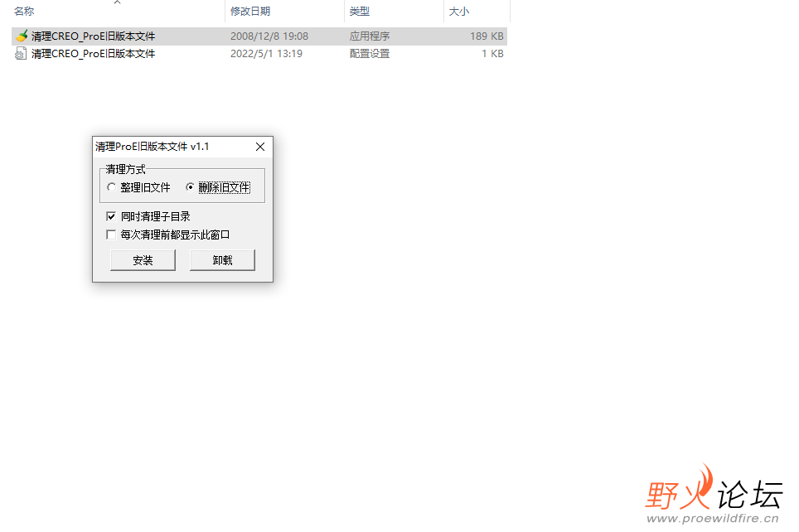The image size is (799, 532).
Task: Close the 清理ProE旧版本文件 v1.1 dialog
Action: click(260, 147)
